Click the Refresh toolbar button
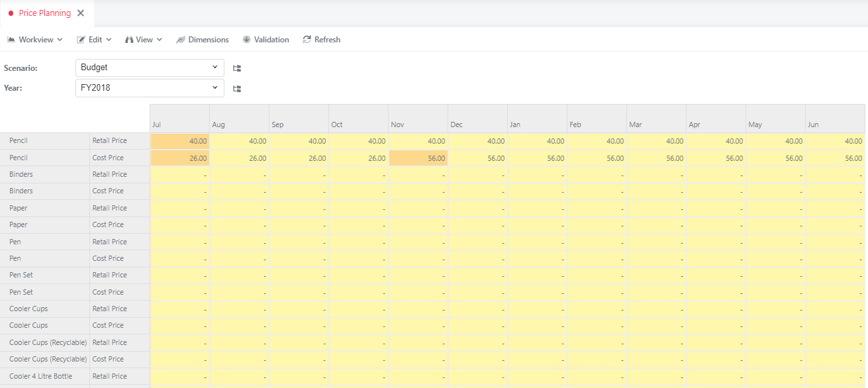This screenshot has height=388, width=868. [x=321, y=40]
